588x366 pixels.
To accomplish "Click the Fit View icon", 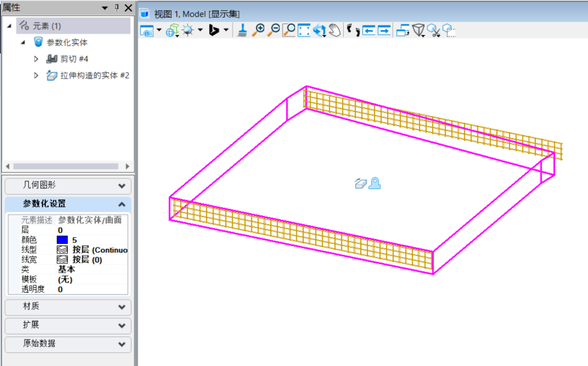I will coord(304,30).
